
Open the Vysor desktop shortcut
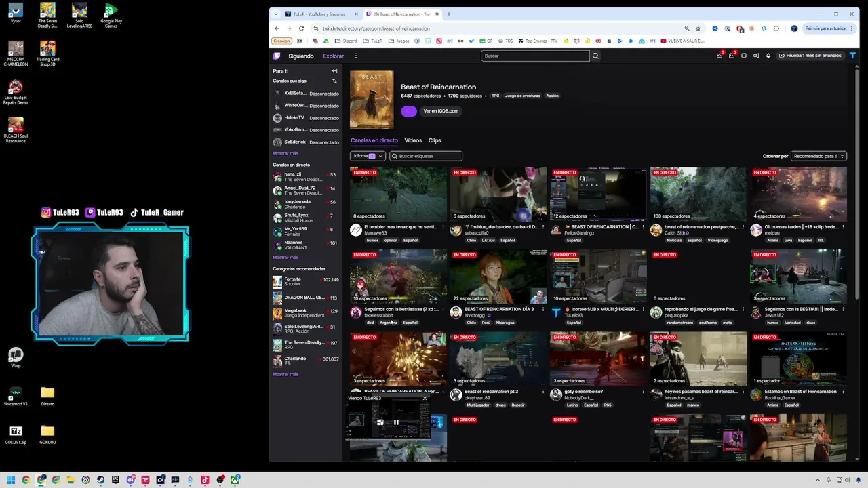coord(16,14)
